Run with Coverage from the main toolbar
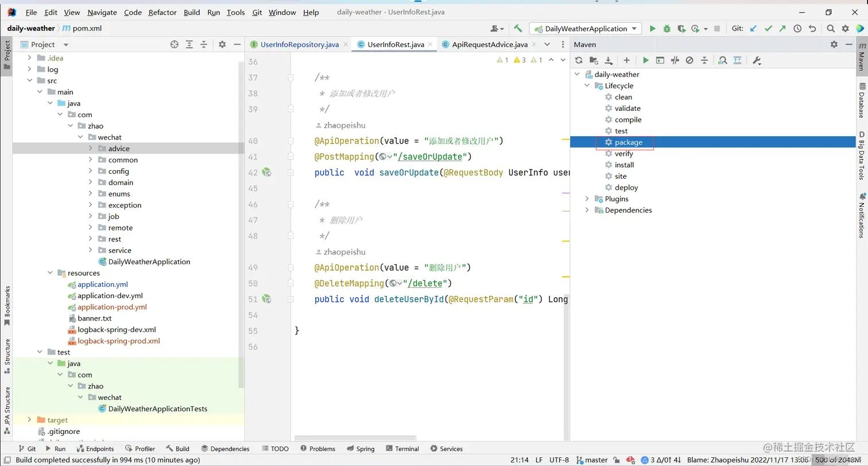This screenshot has height=466, width=868. [681, 28]
